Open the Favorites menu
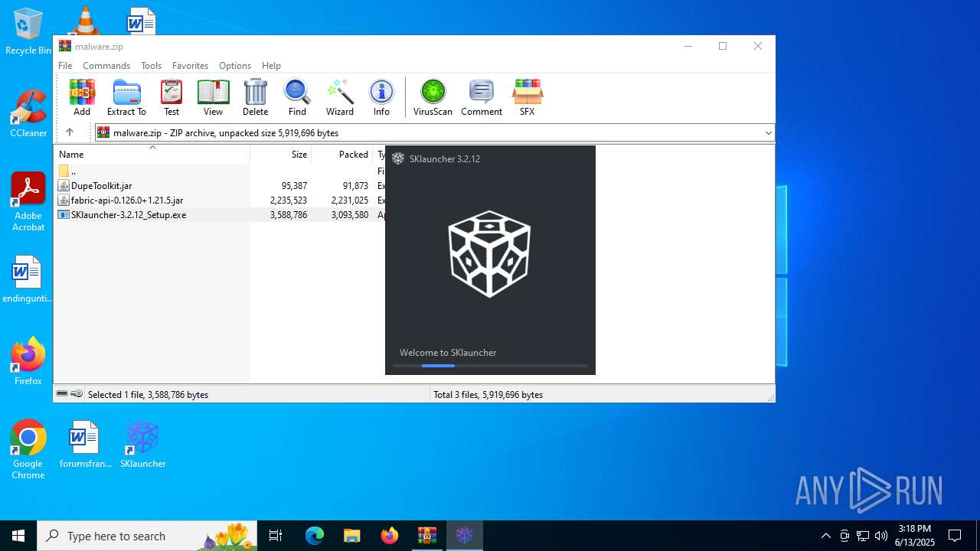Viewport: 980px width, 551px height. click(x=190, y=66)
